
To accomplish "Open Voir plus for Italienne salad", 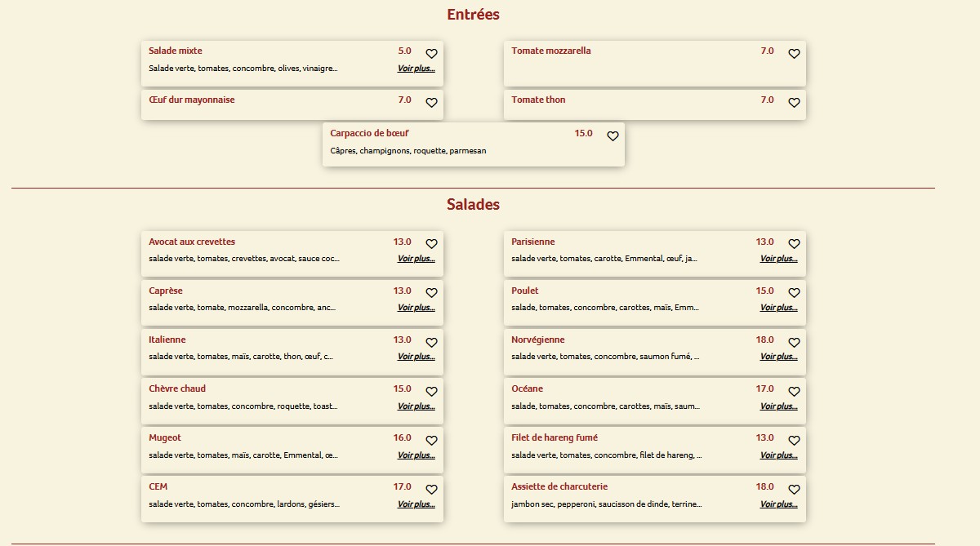I will click(x=416, y=357).
